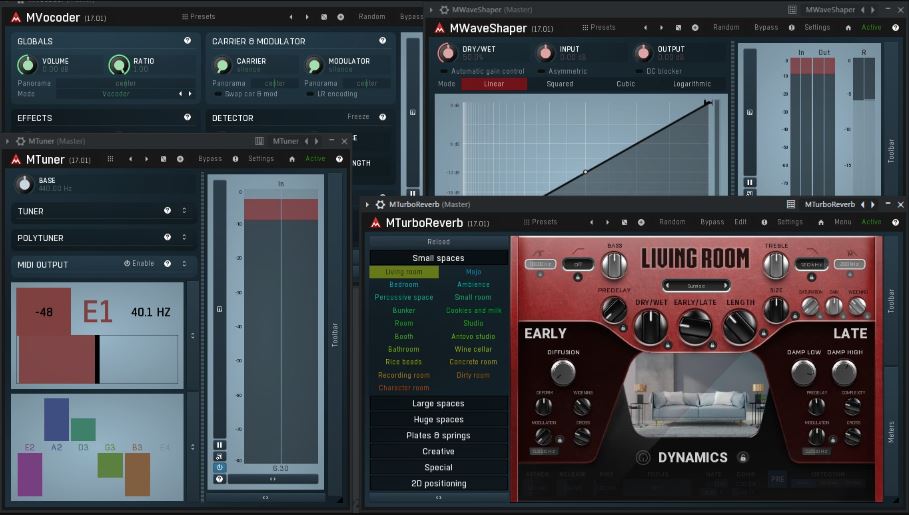909x515 pixels.
Task: Open the gear icon in MWaveShaper's title bar
Action: click(444, 10)
